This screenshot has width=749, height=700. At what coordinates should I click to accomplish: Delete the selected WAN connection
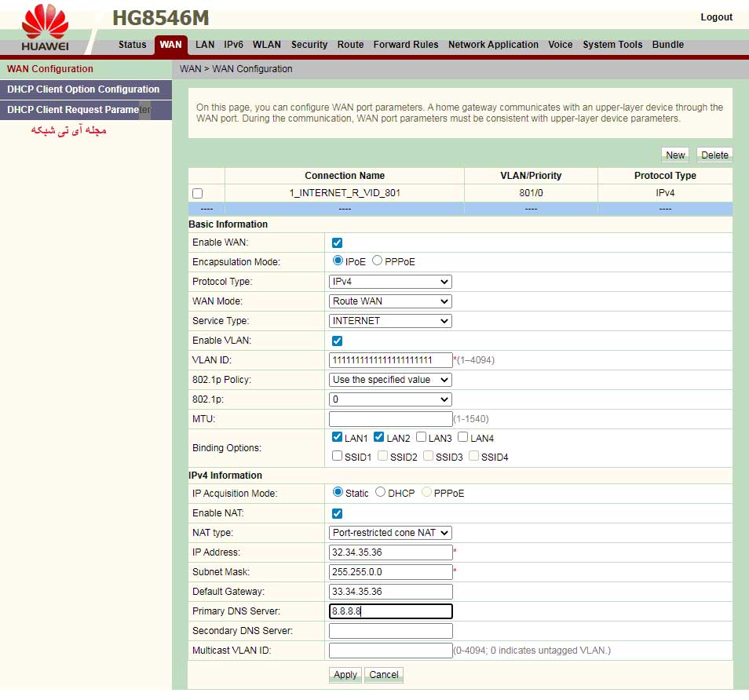click(x=714, y=155)
